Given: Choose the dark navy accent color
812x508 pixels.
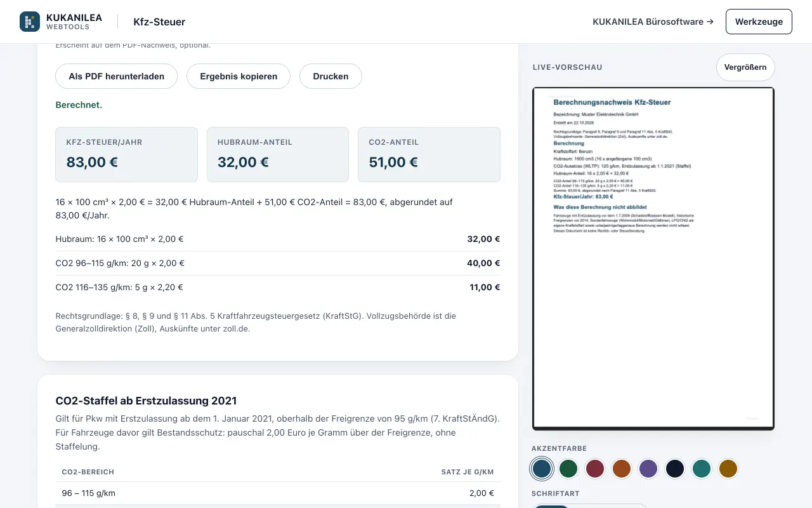Looking at the screenshot, I should (675, 469).
